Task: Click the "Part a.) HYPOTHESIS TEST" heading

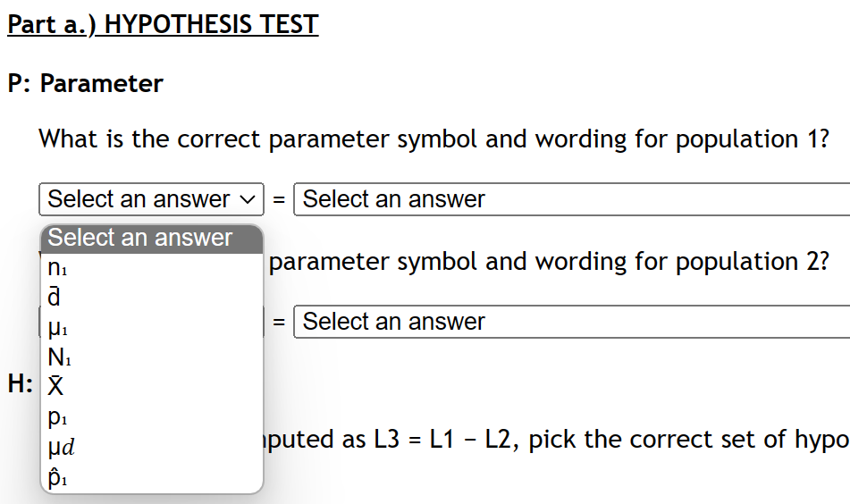Action: point(163,24)
